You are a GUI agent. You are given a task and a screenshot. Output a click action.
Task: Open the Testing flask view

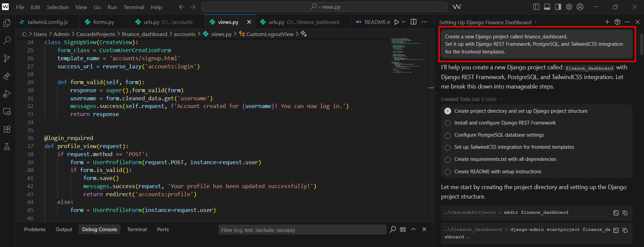click(x=7, y=147)
